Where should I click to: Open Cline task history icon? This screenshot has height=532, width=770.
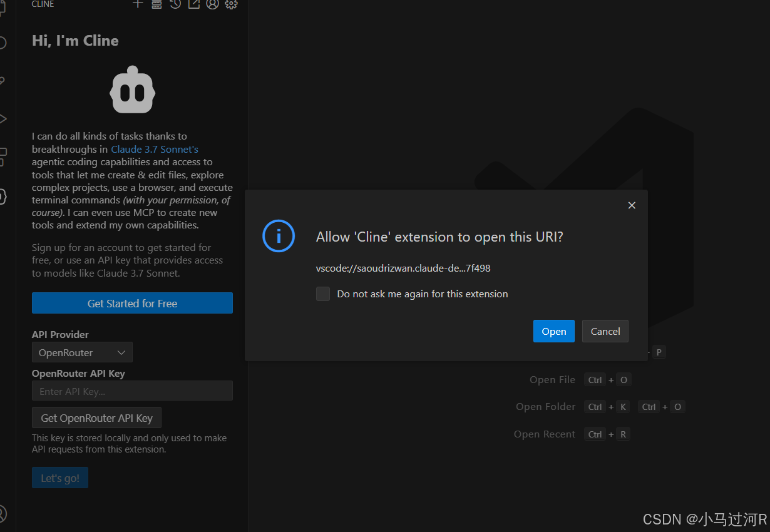pyautogui.click(x=175, y=4)
